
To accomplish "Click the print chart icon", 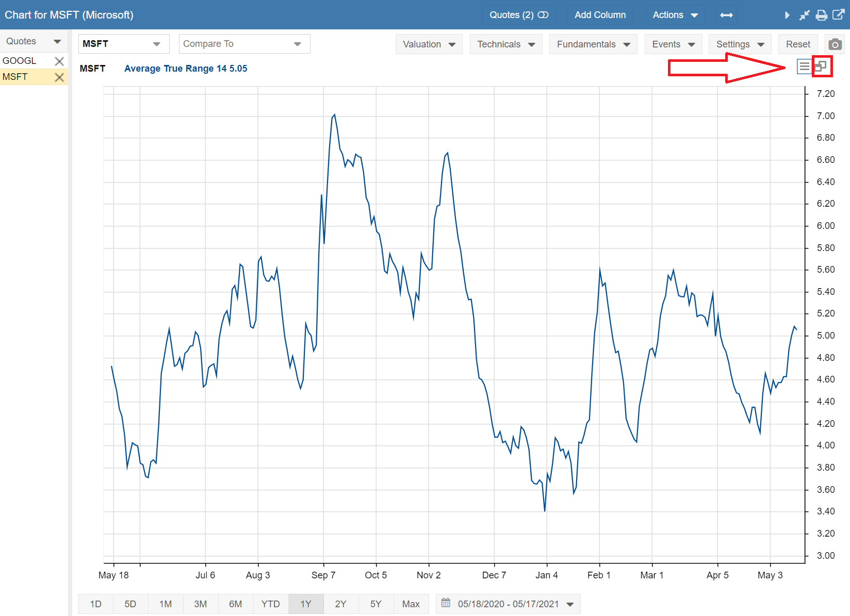I will click(x=822, y=15).
